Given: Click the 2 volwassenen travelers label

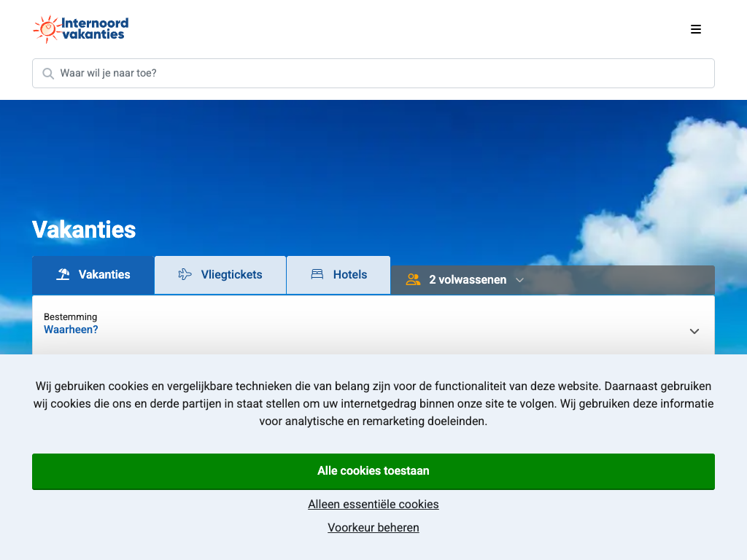Looking at the screenshot, I should coord(468,280).
